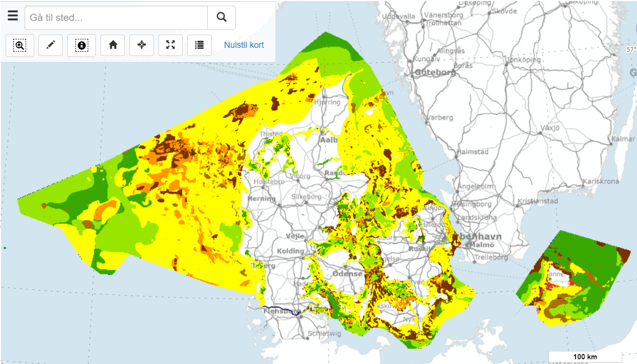637x364 pixels.
Task: Click the 100 km scale bar
Action: pos(585,357)
